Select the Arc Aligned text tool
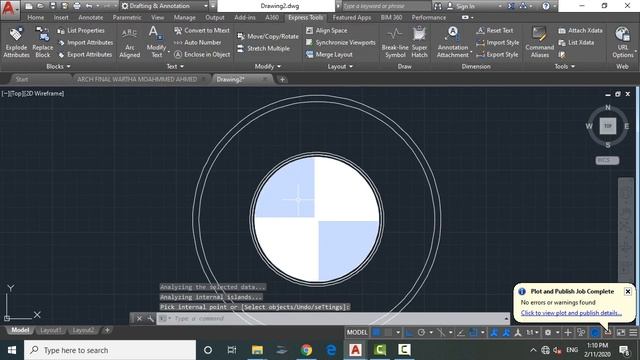640x360 pixels. click(x=129, y=42)
